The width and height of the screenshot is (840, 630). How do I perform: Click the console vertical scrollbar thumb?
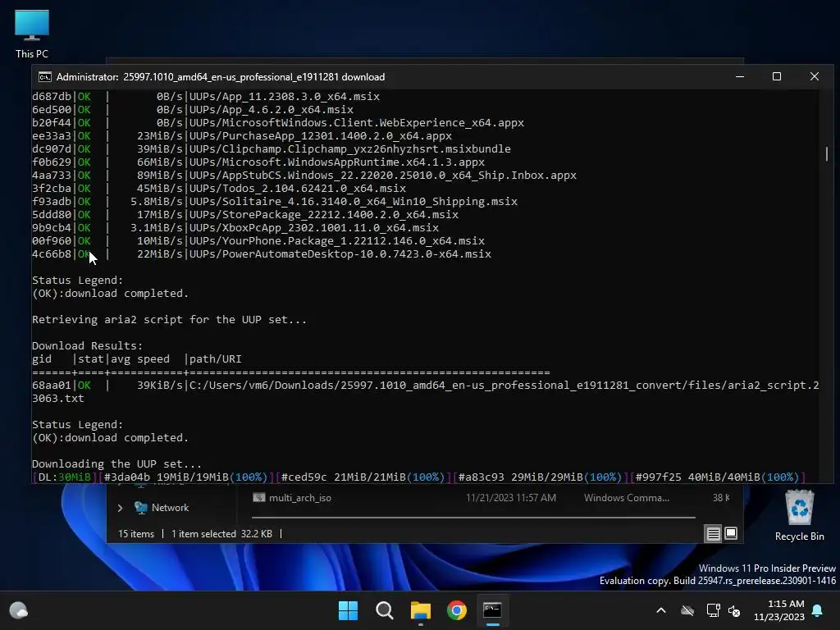827,153
